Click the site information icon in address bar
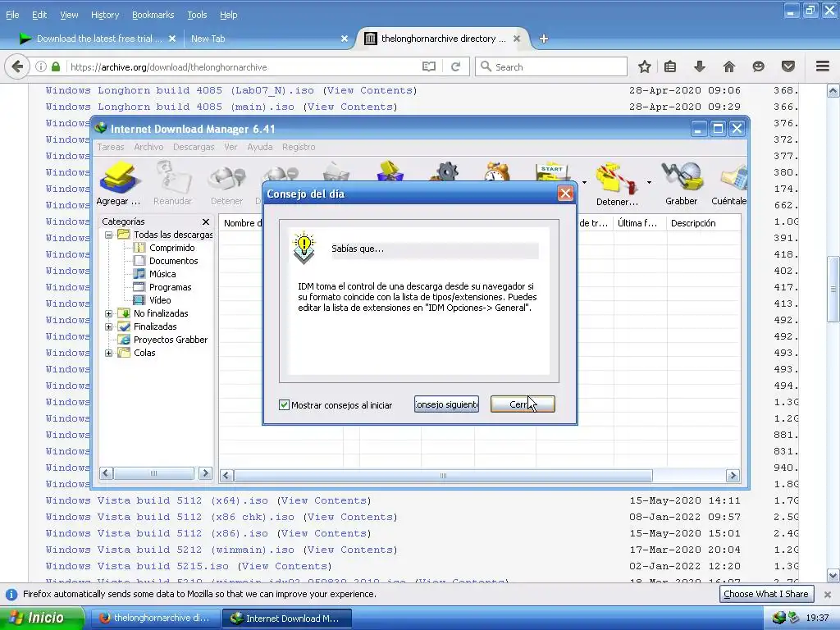840x630 pixels. coord(41,67)
